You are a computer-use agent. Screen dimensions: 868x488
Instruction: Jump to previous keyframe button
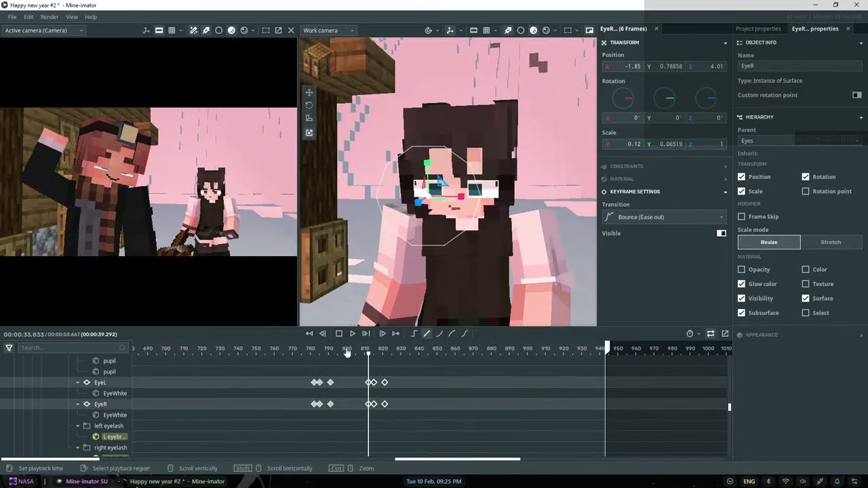click(x=309, y=333)
